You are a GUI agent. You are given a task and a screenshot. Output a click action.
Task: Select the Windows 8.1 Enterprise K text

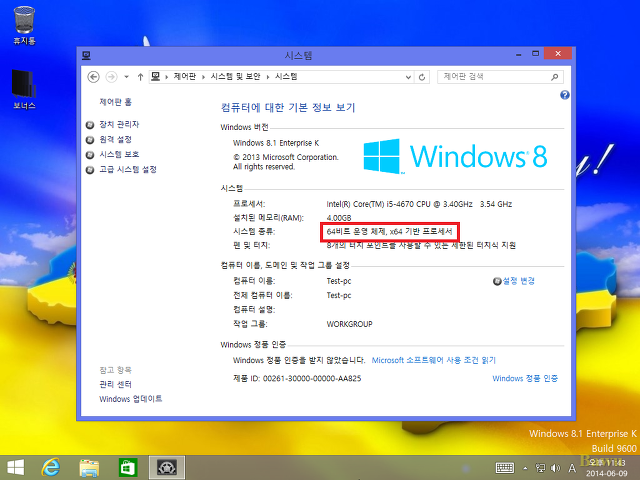point(276,143)
